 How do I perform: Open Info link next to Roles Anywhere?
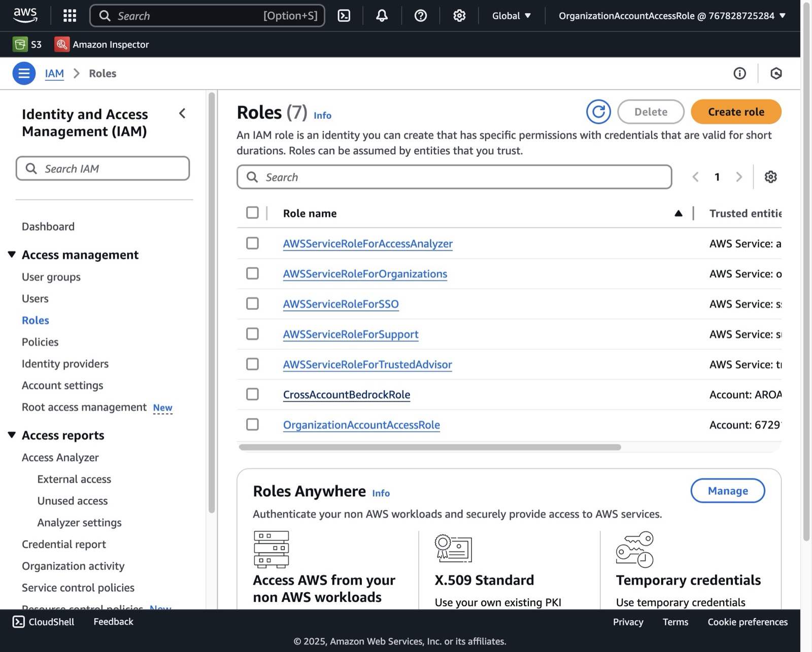381,493
